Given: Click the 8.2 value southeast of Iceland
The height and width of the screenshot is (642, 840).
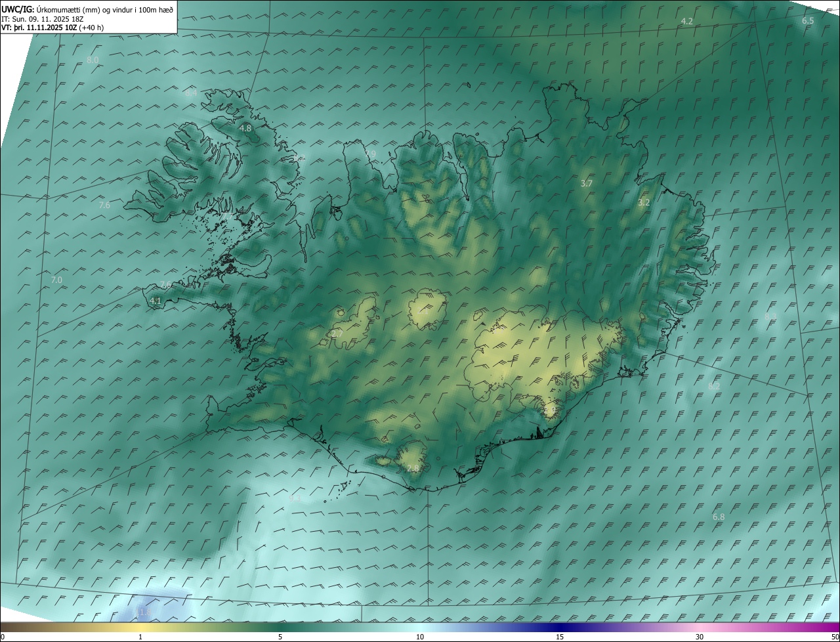Looking at the screenshot, I should [x=714, y=387].
